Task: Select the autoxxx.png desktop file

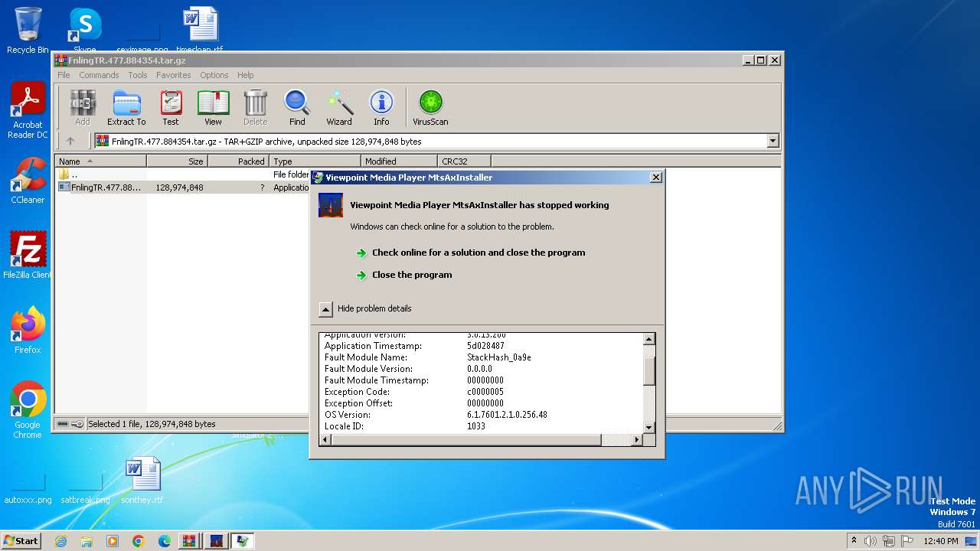Action: (x=28, y=490)
